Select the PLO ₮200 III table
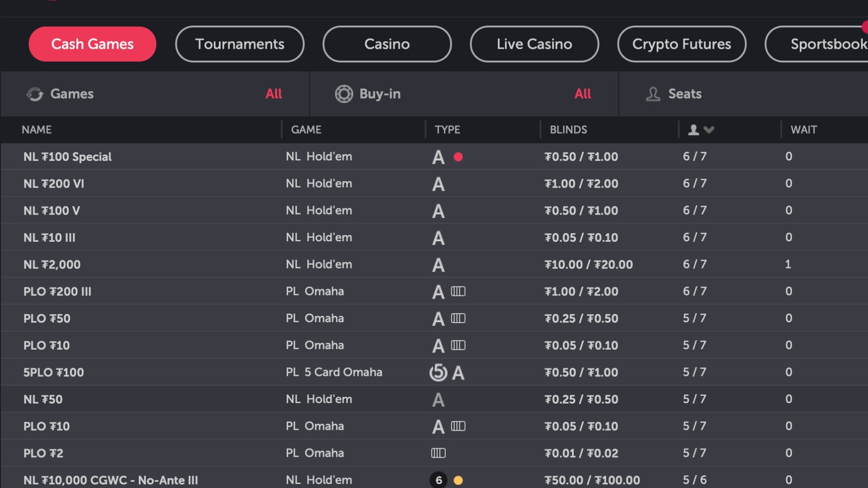 (x=434, y=291)
